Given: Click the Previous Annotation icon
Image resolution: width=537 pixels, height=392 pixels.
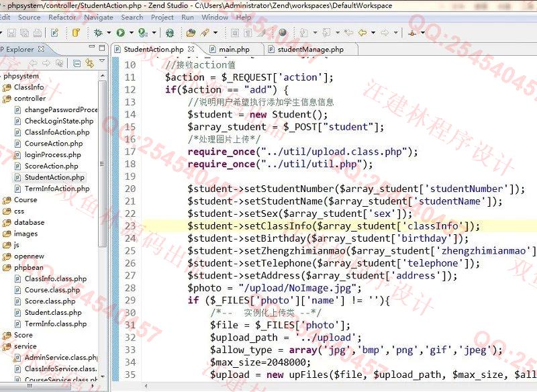Looking at the screenshot, I should click(x=327, y=33).
